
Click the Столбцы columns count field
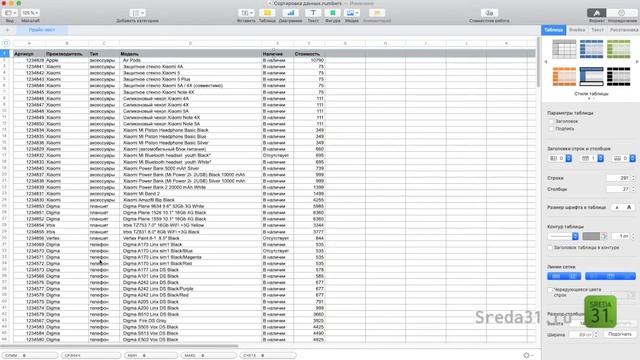click(618, 189)
